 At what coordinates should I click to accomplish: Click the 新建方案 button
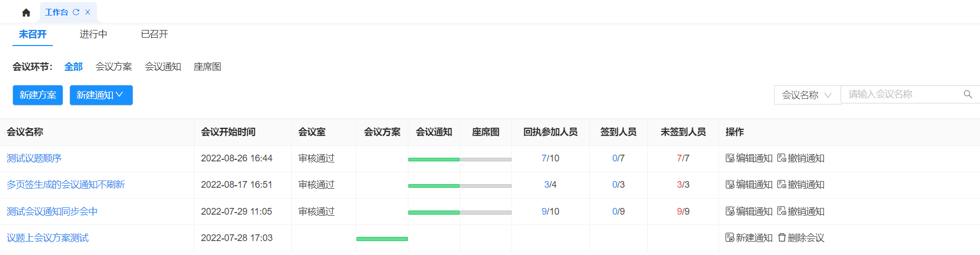[38, 95]
